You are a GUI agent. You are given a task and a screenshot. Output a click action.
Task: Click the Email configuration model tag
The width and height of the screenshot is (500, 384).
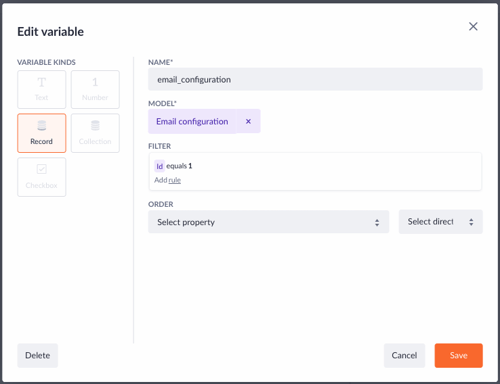click(x=192, y=121)
